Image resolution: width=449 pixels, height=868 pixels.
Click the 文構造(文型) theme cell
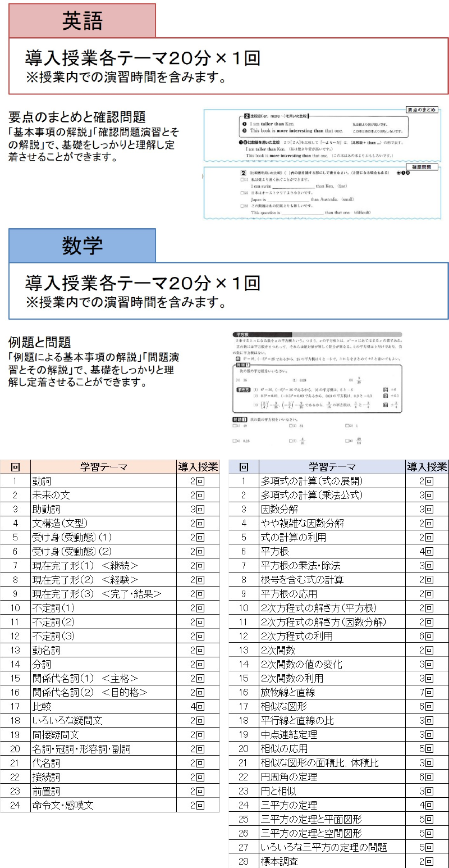pos(103,523)
